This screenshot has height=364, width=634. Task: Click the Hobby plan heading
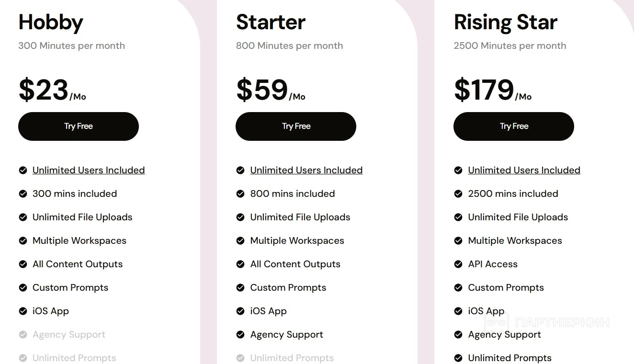point(51,22)
